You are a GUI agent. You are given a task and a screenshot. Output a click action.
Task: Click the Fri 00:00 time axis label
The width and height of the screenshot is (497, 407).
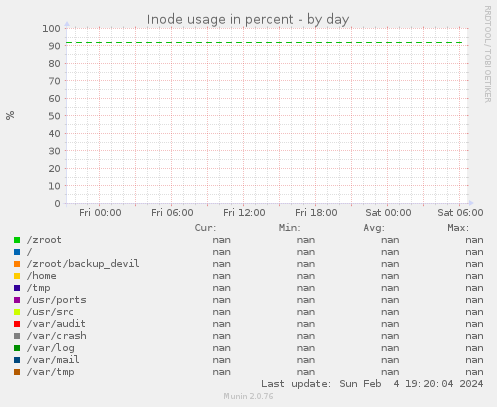pos(100,213)
